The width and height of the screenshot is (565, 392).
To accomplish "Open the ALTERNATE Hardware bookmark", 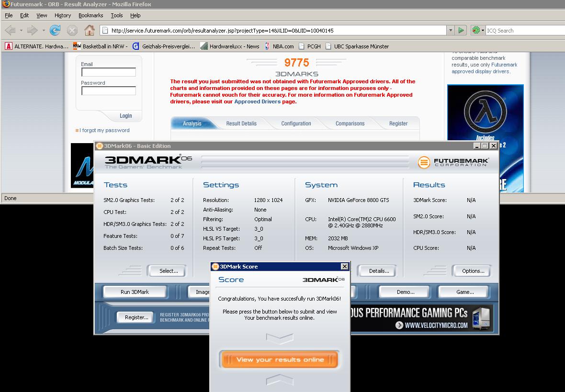I will click(x=36, y=46).
